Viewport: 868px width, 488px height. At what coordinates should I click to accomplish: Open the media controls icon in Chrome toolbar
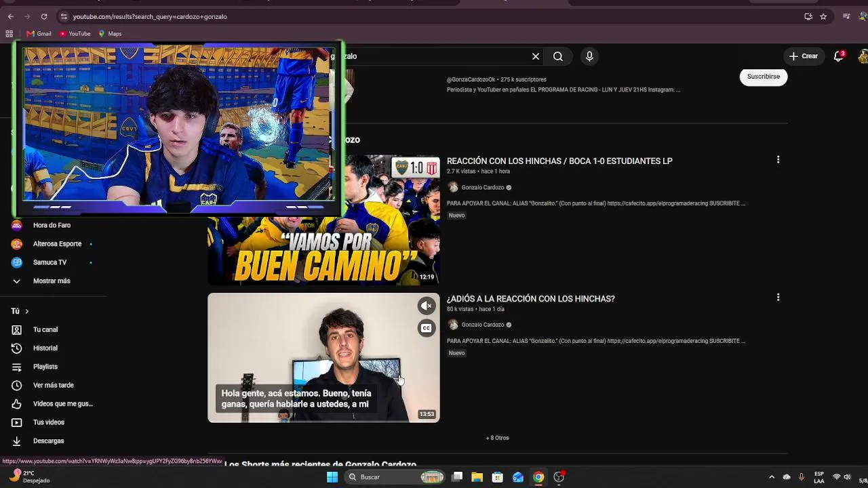click(846, 16)
